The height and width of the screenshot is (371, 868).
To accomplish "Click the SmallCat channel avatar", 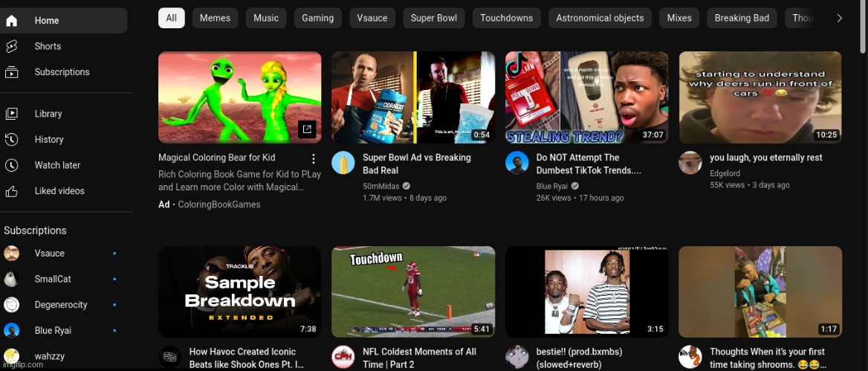I will [x=12, y=279].
